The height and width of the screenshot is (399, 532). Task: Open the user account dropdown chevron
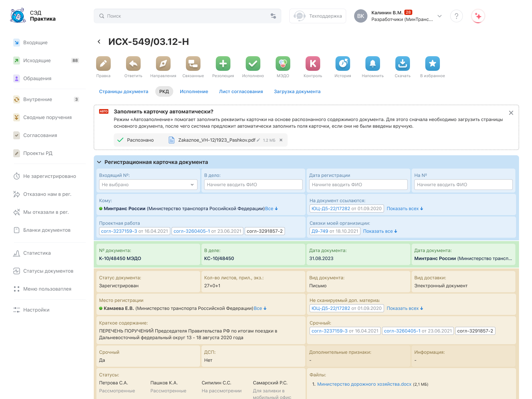click(440, 16)
